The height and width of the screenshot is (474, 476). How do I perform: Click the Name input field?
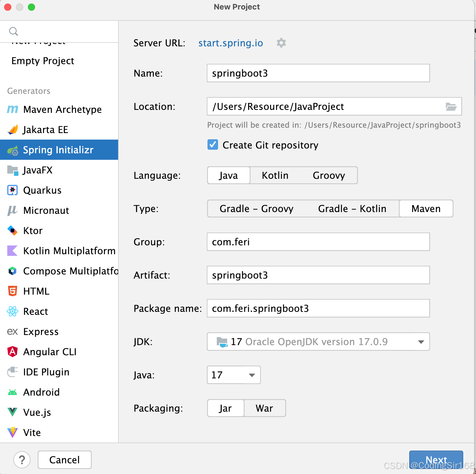coord(318,73)
